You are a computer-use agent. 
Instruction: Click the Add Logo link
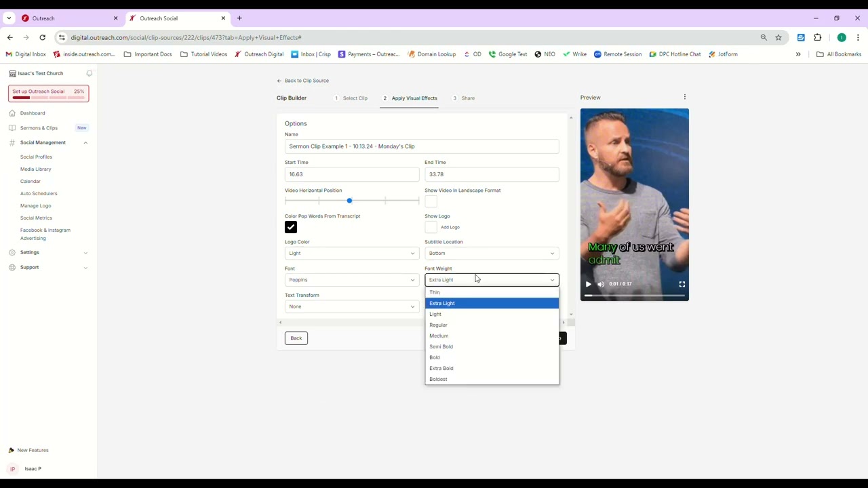tap(450, 227)
